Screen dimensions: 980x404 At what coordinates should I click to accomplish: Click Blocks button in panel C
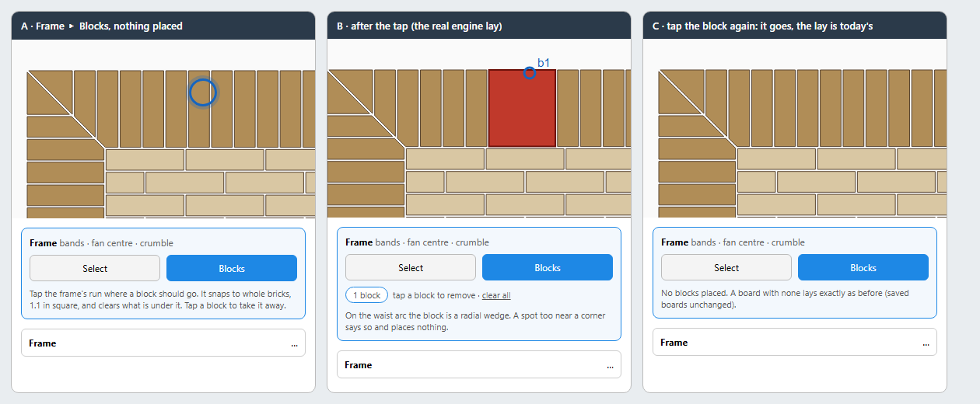863,267
